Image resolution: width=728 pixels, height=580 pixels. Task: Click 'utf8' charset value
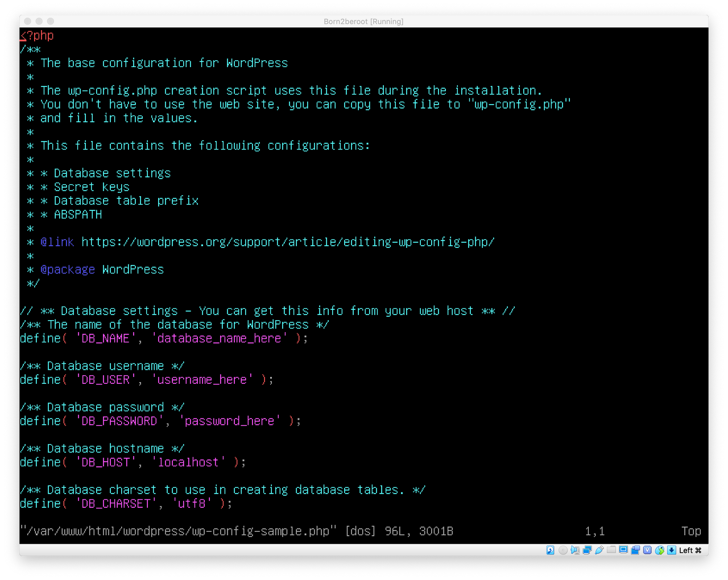tap(192, 504)
